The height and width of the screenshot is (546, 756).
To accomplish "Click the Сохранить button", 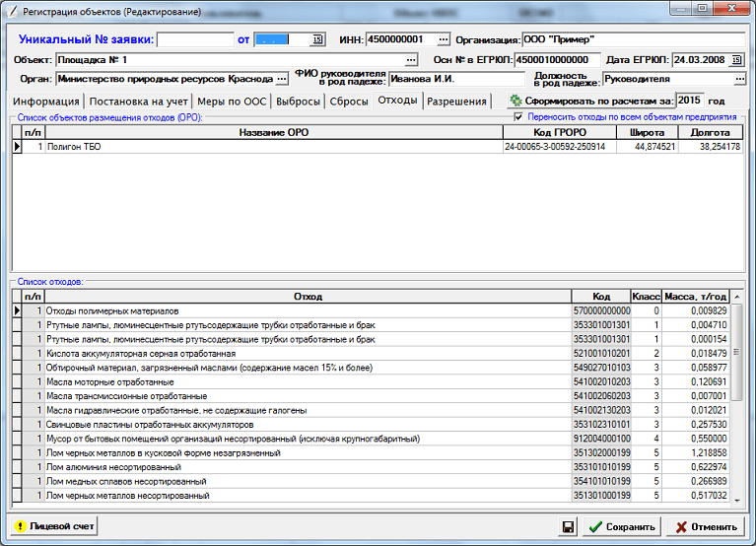I will tap(622, 526).
